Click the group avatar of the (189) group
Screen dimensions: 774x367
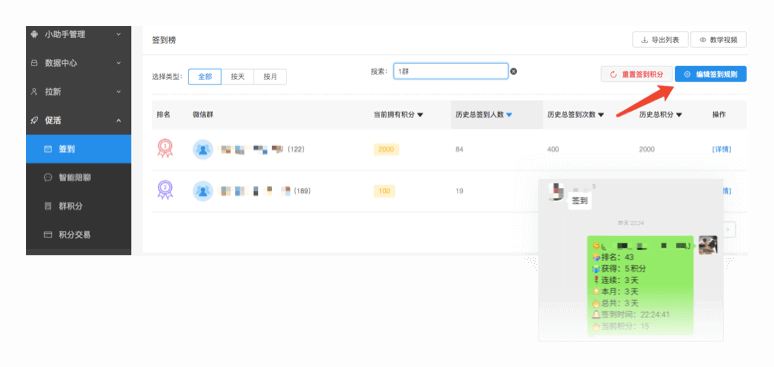click(202, 191)
